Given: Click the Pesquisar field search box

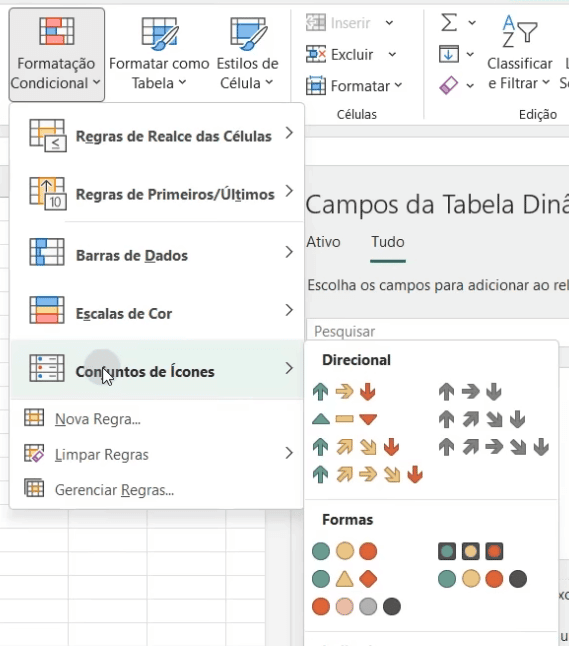Looking at the screenshot, I should point(438,331).
